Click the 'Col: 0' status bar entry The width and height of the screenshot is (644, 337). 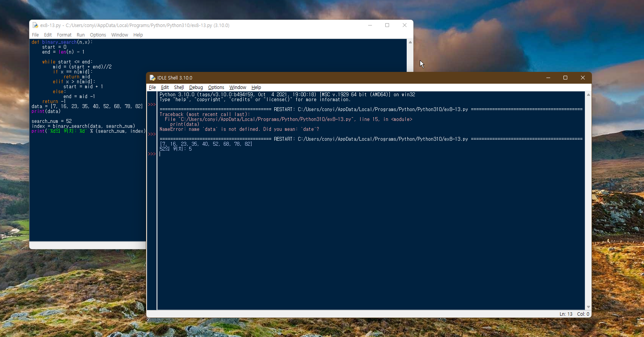tap(583, 314)
